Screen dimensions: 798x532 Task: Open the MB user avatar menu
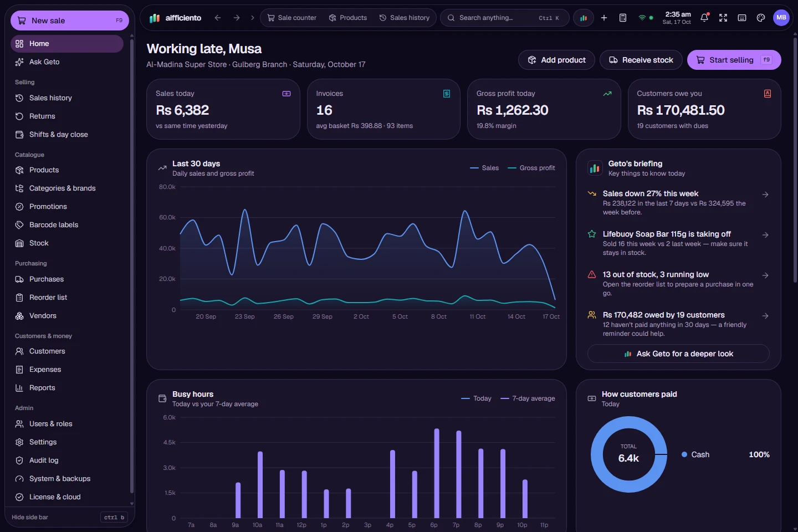click(x=781, y=18)
